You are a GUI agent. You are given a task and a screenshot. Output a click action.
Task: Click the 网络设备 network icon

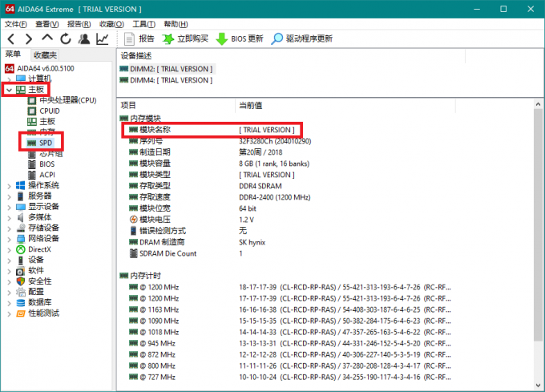[21, 239]
